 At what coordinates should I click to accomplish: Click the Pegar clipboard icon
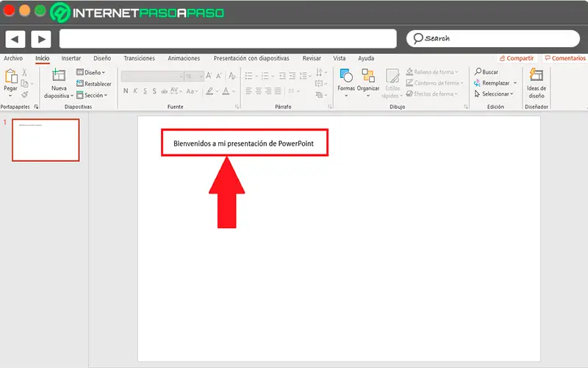coord(10,77)
